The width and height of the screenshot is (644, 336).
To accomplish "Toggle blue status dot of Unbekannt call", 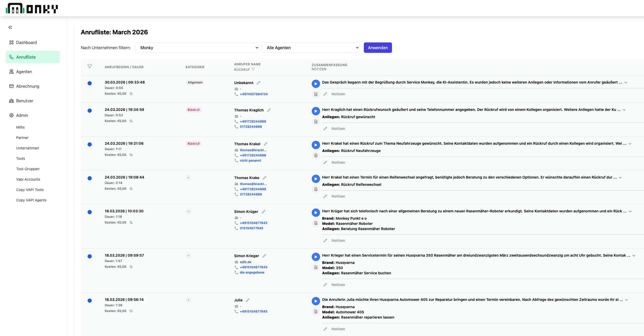I will (x=90, y=83).
